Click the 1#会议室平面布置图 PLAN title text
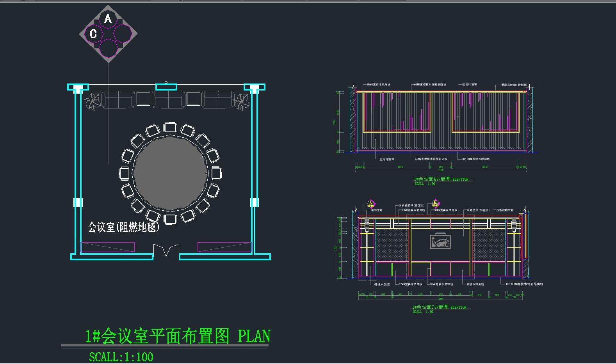 [x=178, y=336]
